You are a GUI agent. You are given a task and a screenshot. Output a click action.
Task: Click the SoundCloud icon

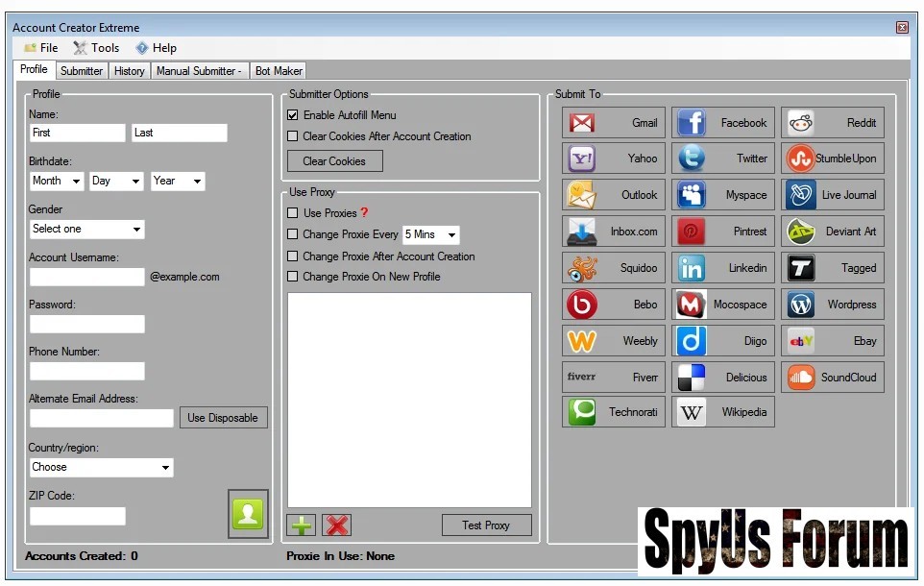801,378
